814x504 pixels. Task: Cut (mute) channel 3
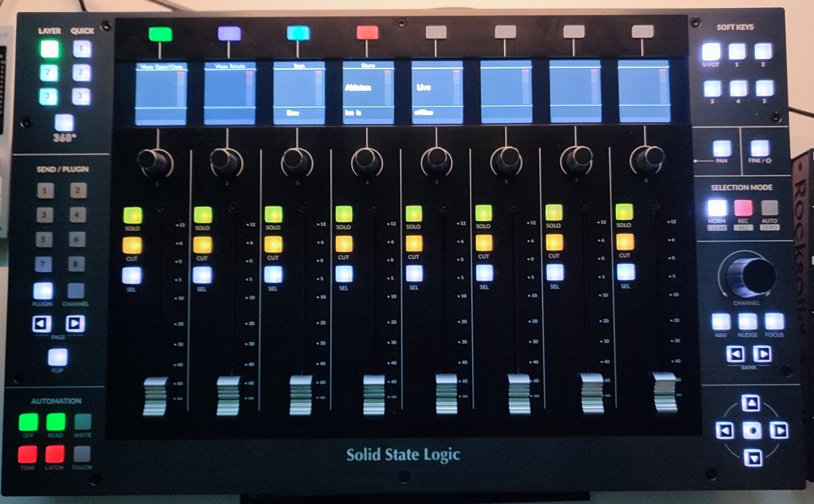point(273,244)
